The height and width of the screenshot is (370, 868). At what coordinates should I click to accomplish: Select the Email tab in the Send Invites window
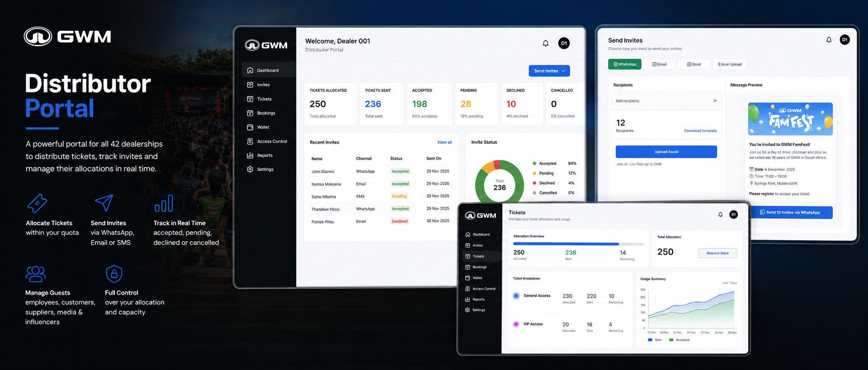[660, 64]
